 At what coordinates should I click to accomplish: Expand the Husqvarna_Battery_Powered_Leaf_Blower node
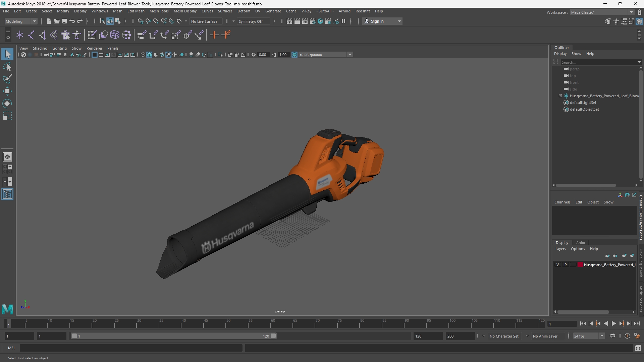click(560, 96)
